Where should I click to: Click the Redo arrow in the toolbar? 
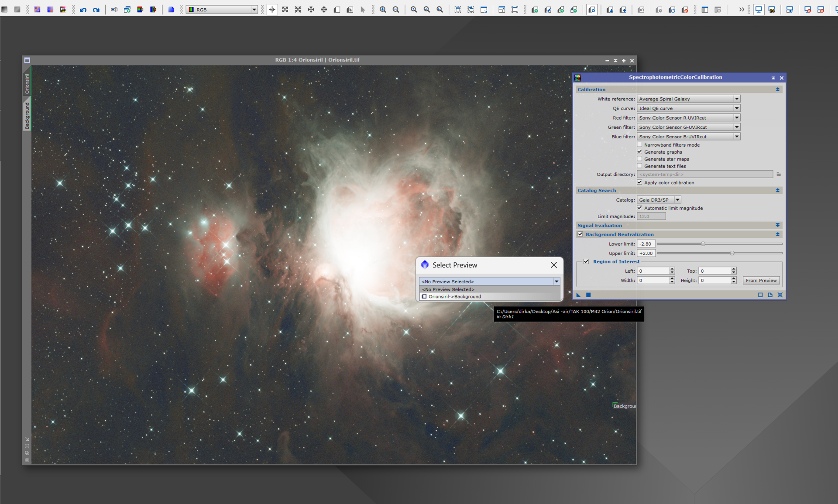click(96, 10)
